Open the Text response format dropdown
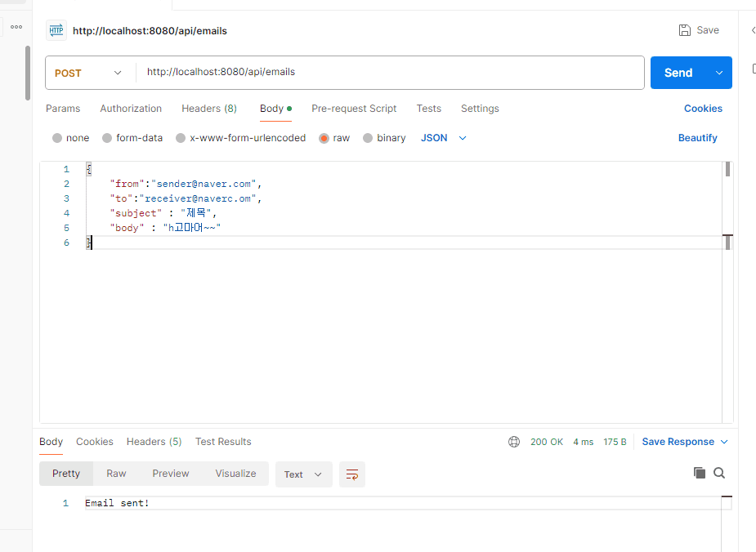The height and width of the screenshot is (552, 756). point(303,474)
